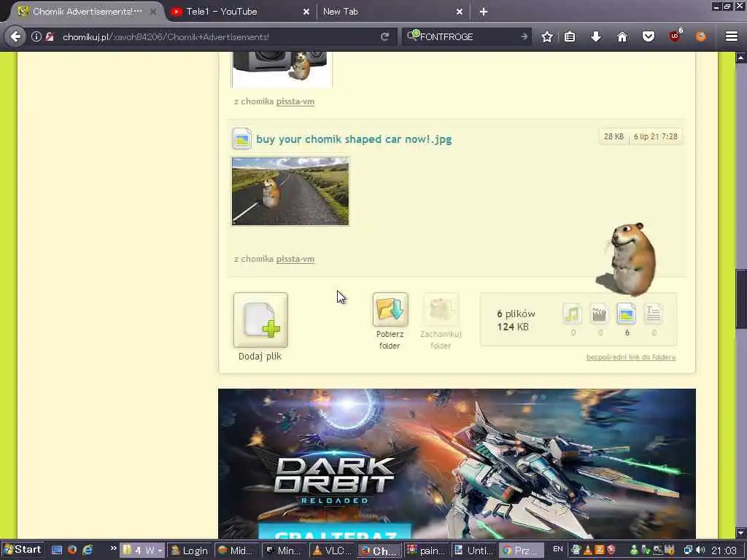The height and width of the screenshot is (560, 747).
Task: Click the bezpośredni link do folderu link
Action: (631, 357)
